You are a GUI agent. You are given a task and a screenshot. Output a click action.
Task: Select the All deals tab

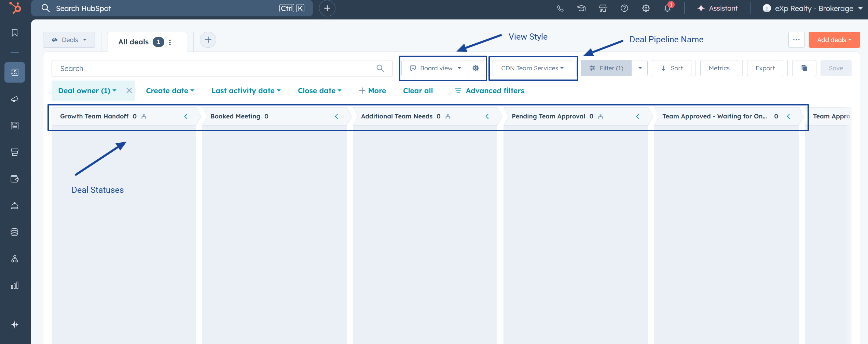coord(134,42)
